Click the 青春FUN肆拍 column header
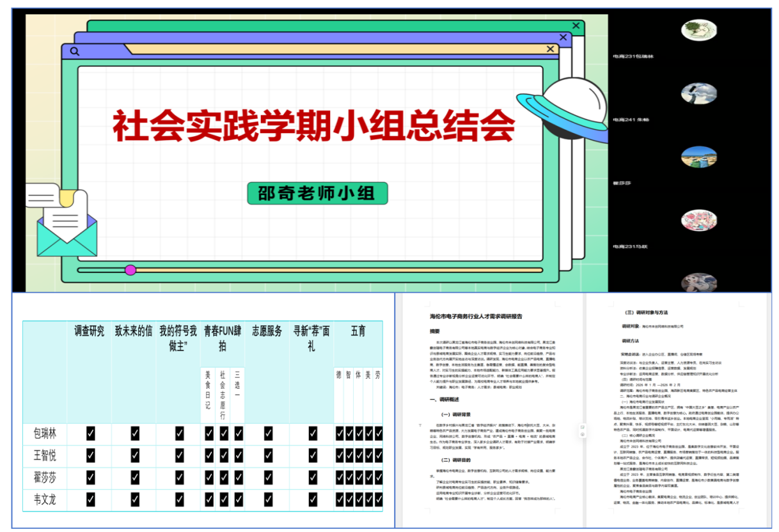The height and width of the screenshot is (532, 779). (223, 339)
